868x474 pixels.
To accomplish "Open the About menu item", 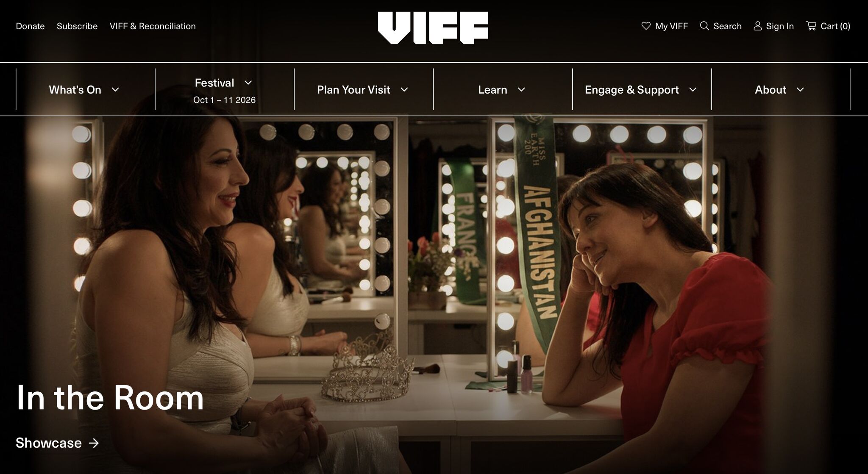I will (770, 90).
